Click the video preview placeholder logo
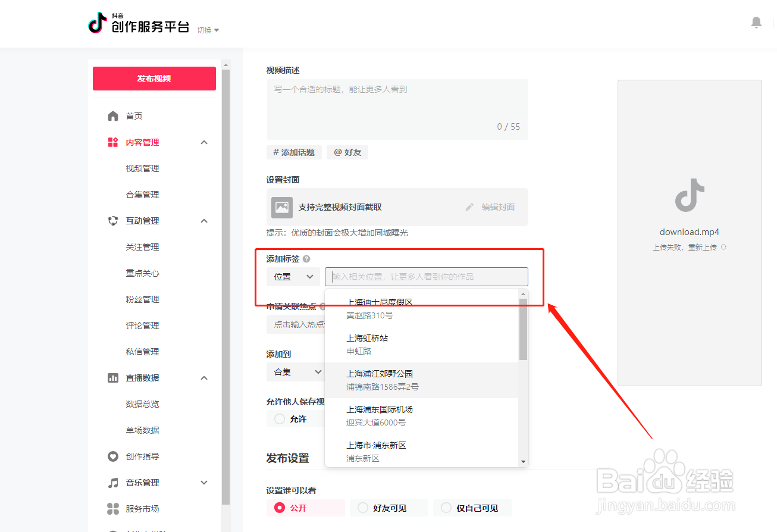 [690, 195]
